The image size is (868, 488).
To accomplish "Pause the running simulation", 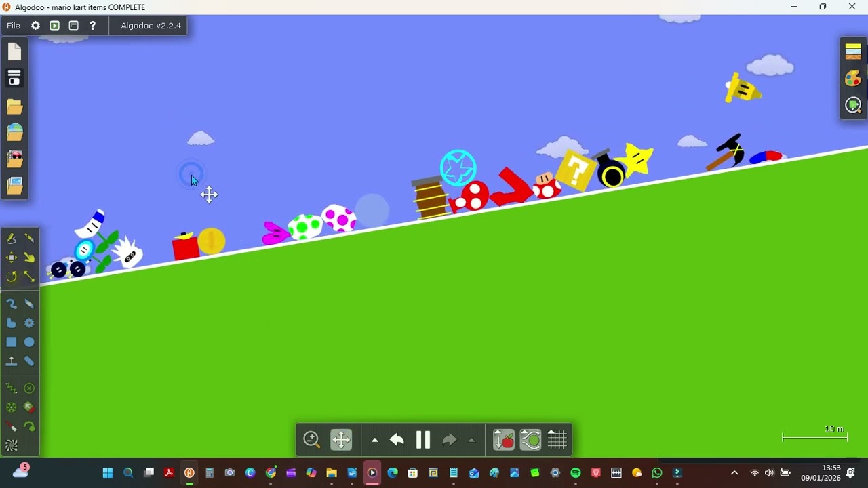I will point(423,440).
